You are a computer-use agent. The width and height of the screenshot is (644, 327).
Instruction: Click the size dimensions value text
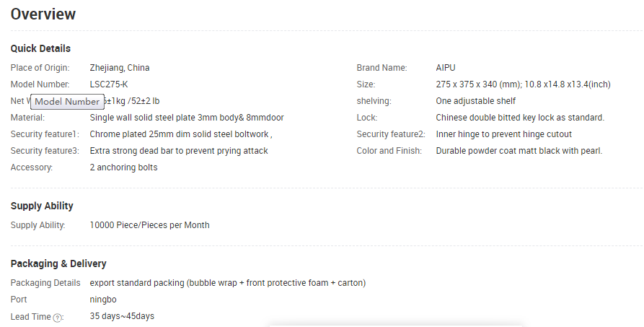(523, 84)
